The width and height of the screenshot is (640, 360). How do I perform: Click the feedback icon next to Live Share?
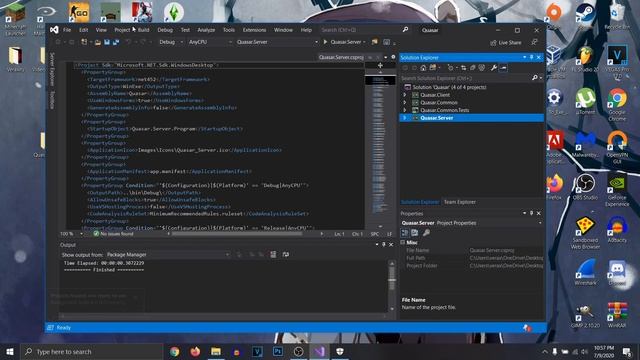click(x=534, y=42)
